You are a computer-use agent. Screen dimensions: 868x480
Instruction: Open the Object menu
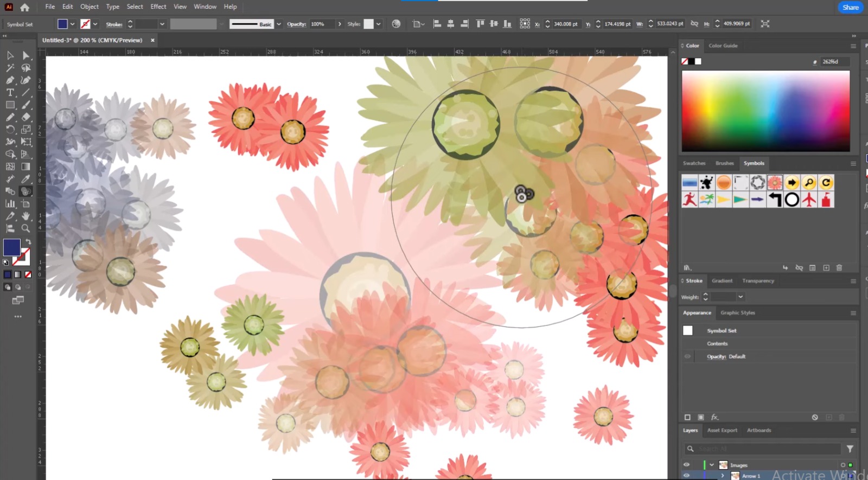tap(90, 7)
